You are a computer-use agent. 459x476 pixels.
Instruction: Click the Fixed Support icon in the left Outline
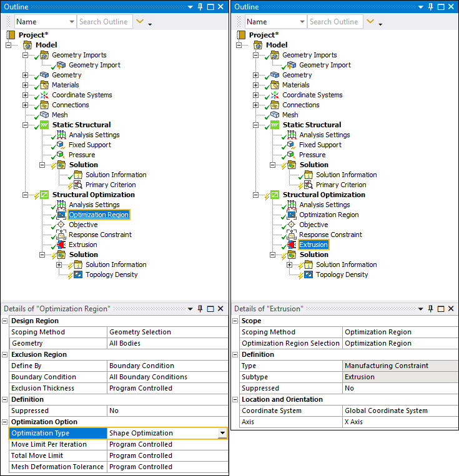point(61,145)
